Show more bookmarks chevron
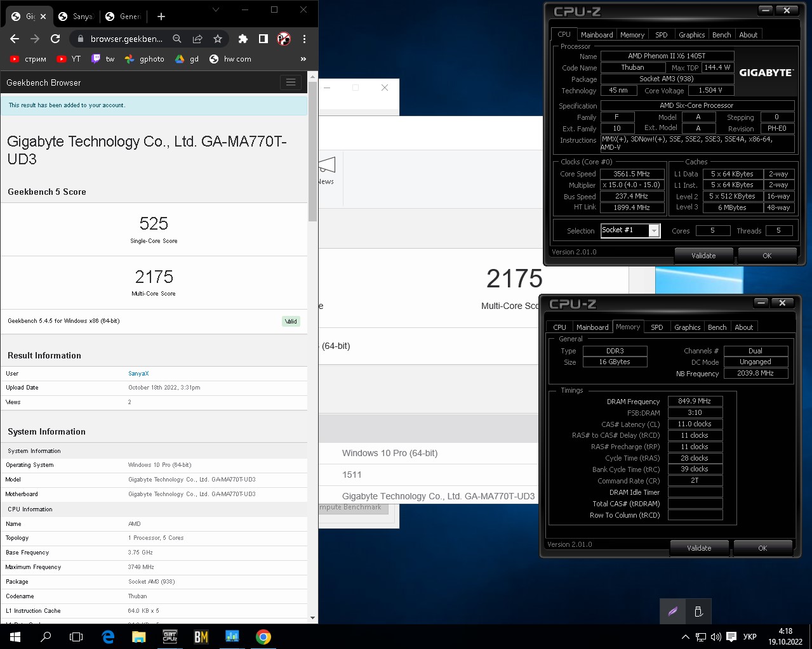Viewport: 812px width, 649px height. tap(303, 59)
